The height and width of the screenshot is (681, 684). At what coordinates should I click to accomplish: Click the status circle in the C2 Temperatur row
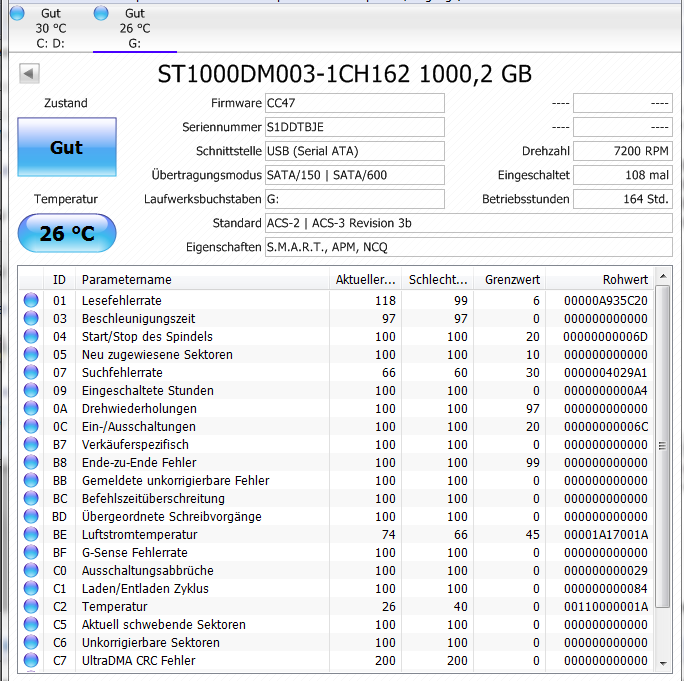(31, 606)
